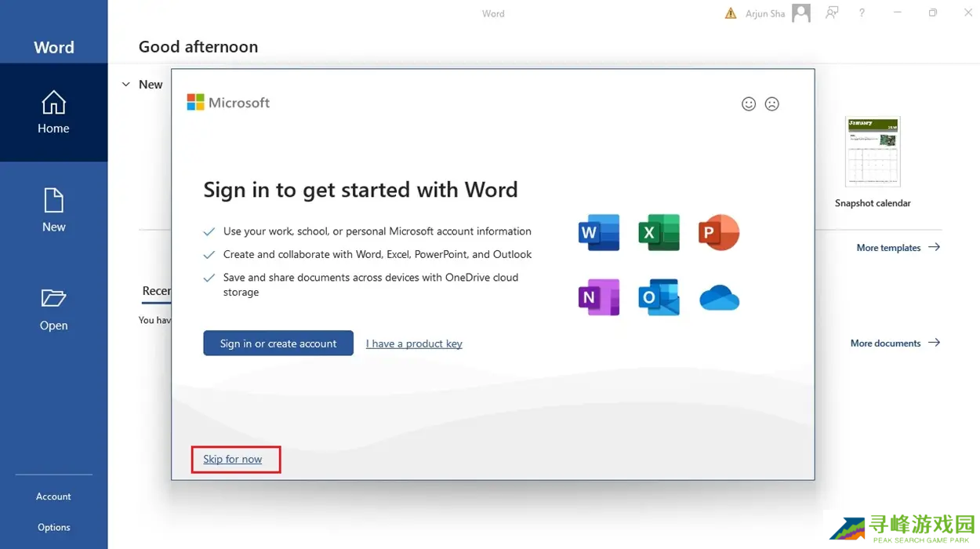Select New in the left sidebar

(x=53, y=210)
